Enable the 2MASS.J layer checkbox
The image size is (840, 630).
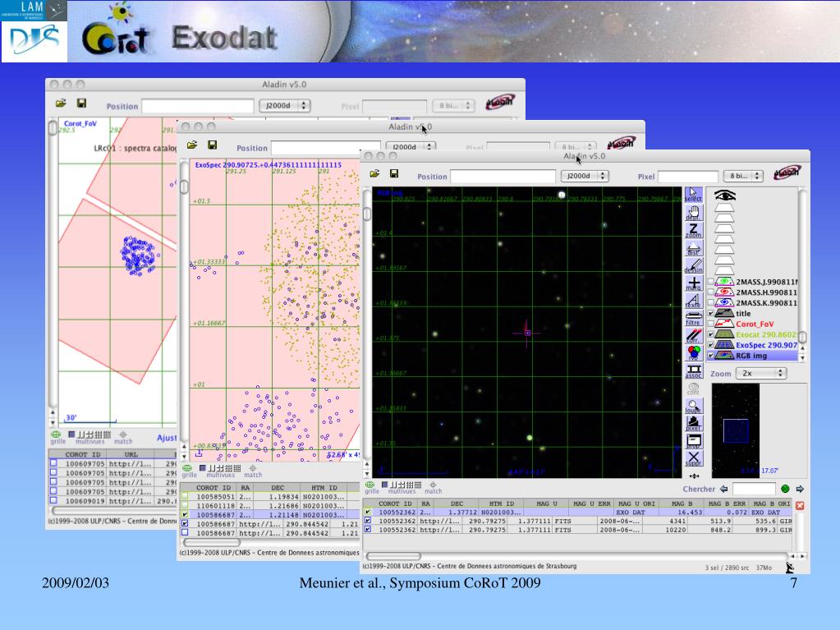(710, 282)
